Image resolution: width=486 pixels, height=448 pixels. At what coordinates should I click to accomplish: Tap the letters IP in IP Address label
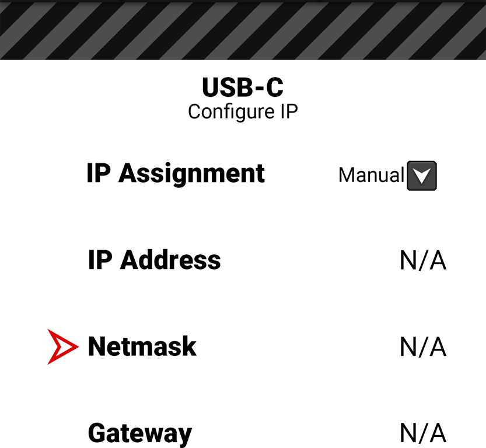click(99, 260)
